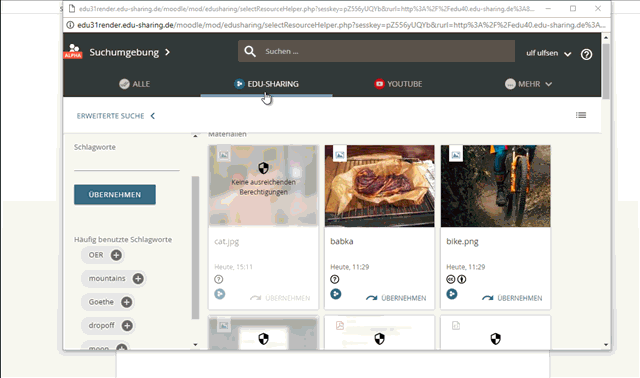Click the edu-sharing ALPHA logo icon
The width and height of the screenshot is (640, 378).
73,51
